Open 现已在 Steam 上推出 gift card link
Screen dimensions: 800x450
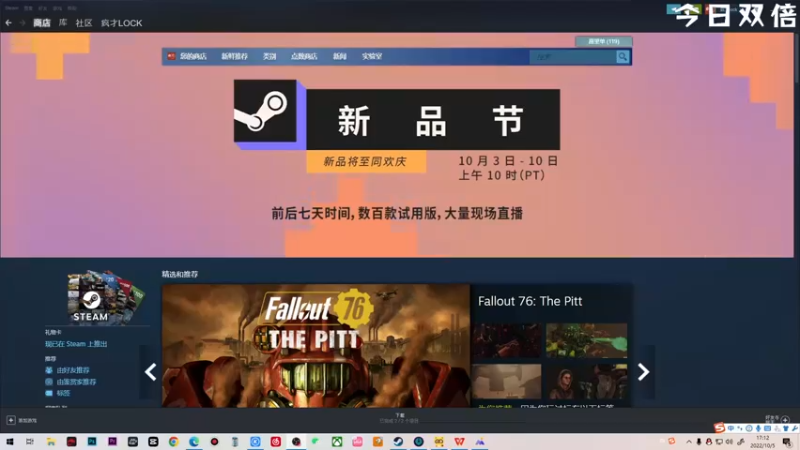point(76,344)
